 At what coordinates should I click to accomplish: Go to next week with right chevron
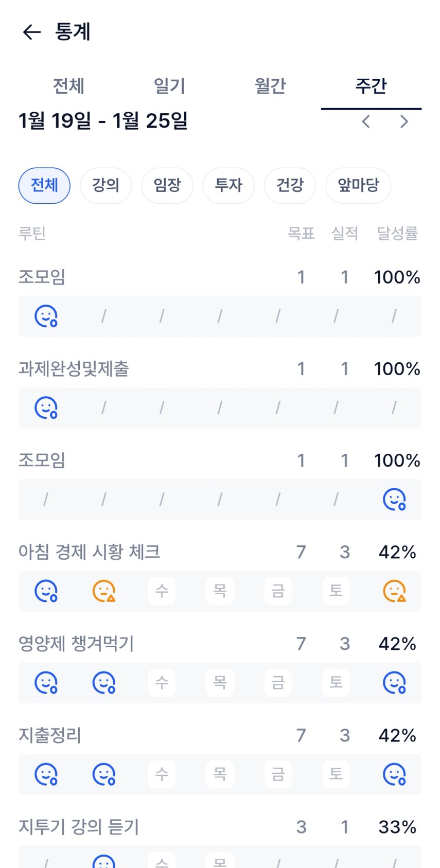tap(404, 122)
